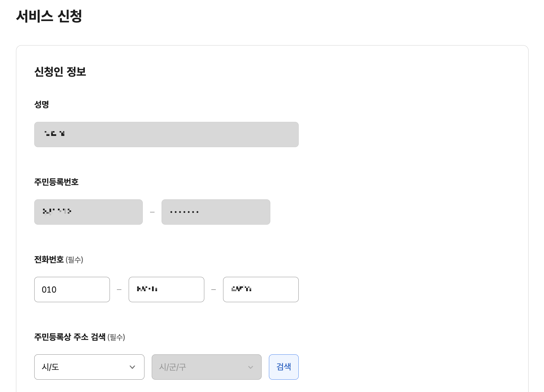
Task: Click the masked 주민등록번호 back-digits field
Action: pos(216,212)
